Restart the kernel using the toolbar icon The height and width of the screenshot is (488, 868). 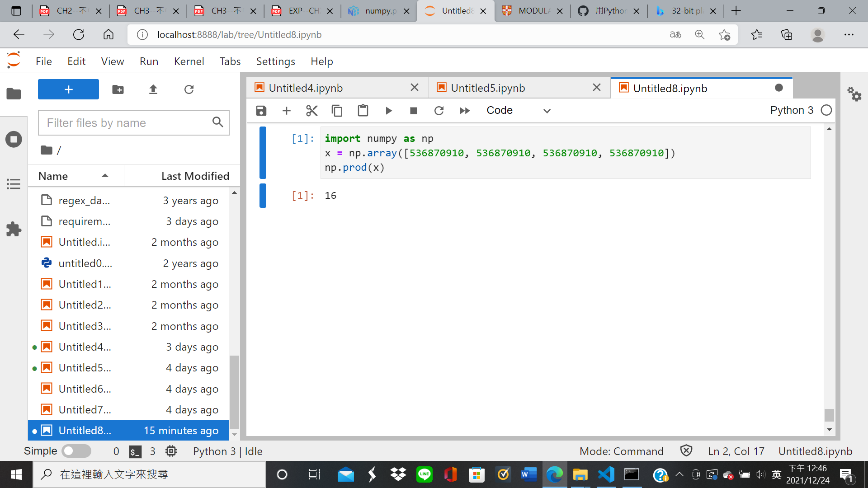coord(439,110)
